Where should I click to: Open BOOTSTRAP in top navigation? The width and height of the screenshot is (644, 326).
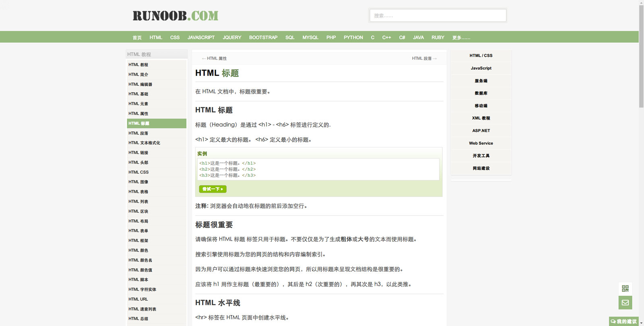click(x=263, y=37)
